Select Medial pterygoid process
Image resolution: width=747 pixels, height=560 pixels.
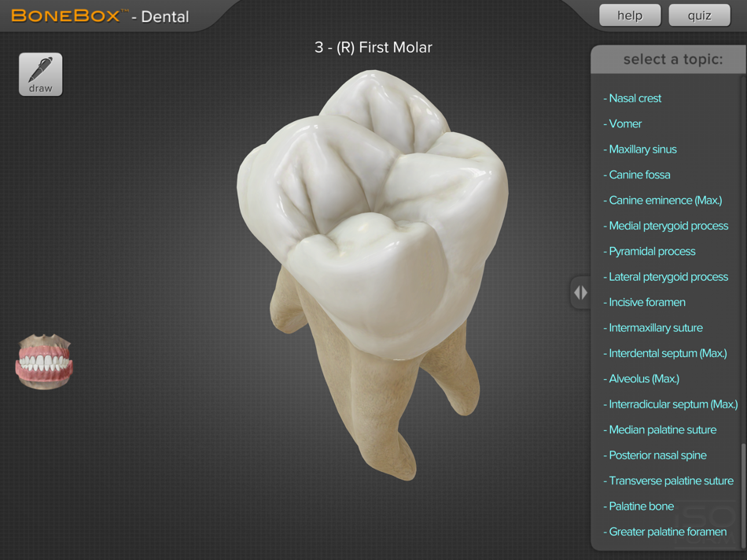666,226
